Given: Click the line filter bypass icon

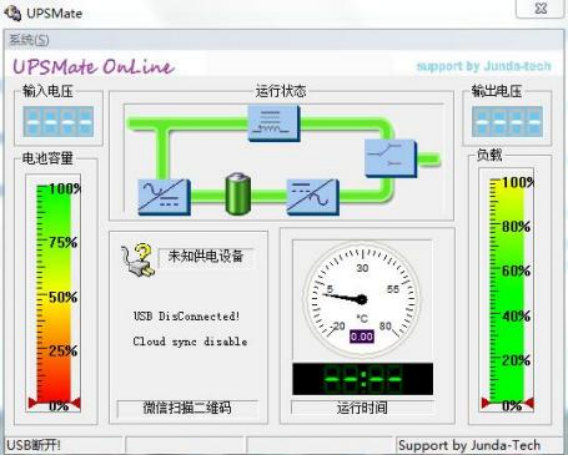Looking at the screenshot, I should [x=274, y=123].
